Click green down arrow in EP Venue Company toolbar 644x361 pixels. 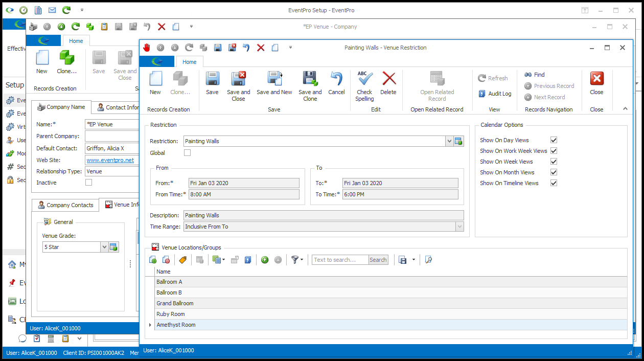(61, 27)
